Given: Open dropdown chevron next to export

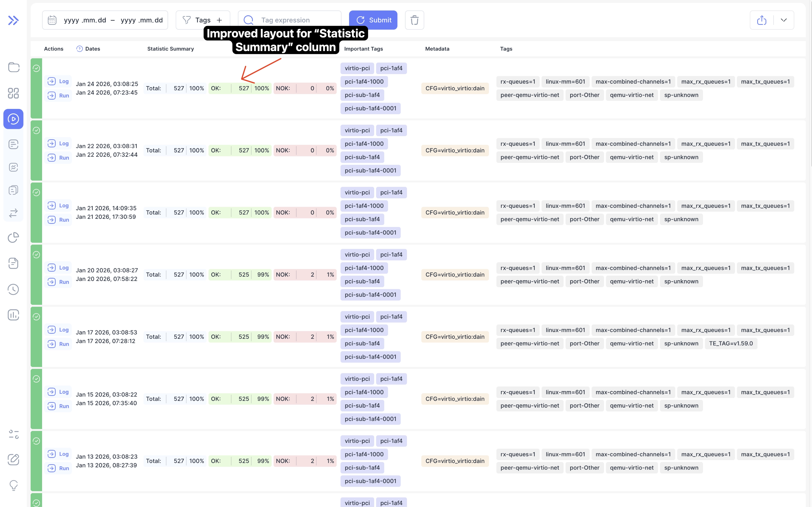Looking at the screenshot, I should 784,20.
